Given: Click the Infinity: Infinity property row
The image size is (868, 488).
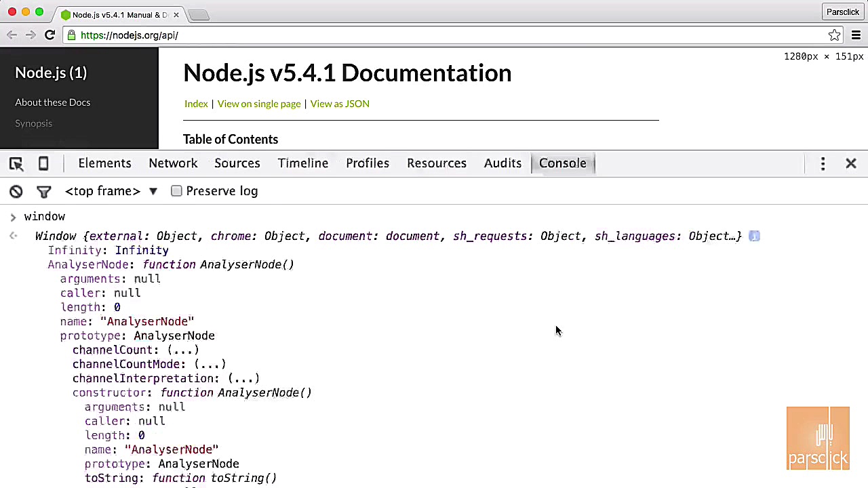Looking at the screenshot, I should pyautogui.click(x=108, y=250).
